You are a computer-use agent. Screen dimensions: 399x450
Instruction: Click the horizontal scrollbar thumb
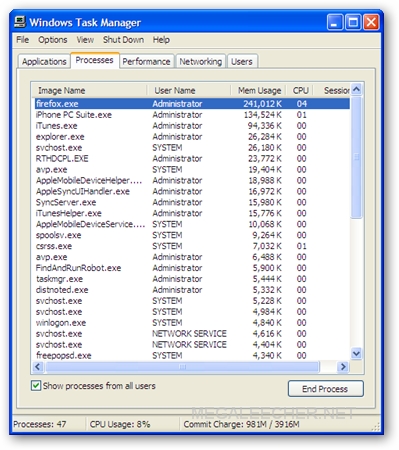pyautogui.click(x=182, y=367)
